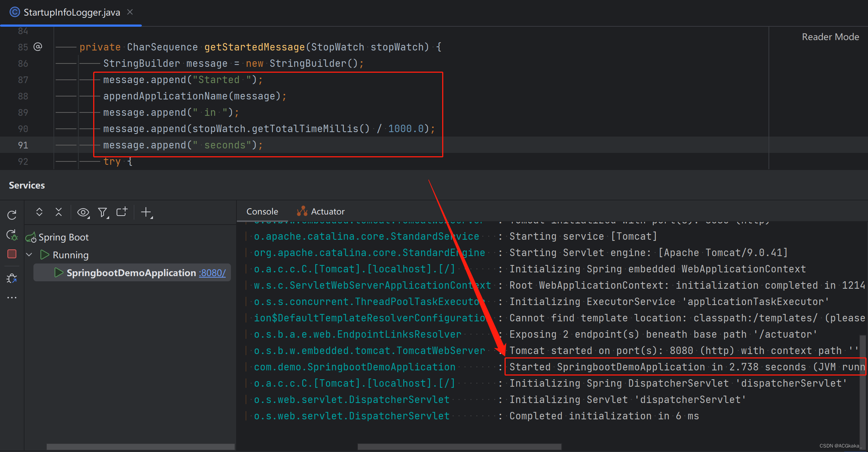Click the services tree horizontal scrollbar
This screenshot has width=868, height=452.
(140, 447)
